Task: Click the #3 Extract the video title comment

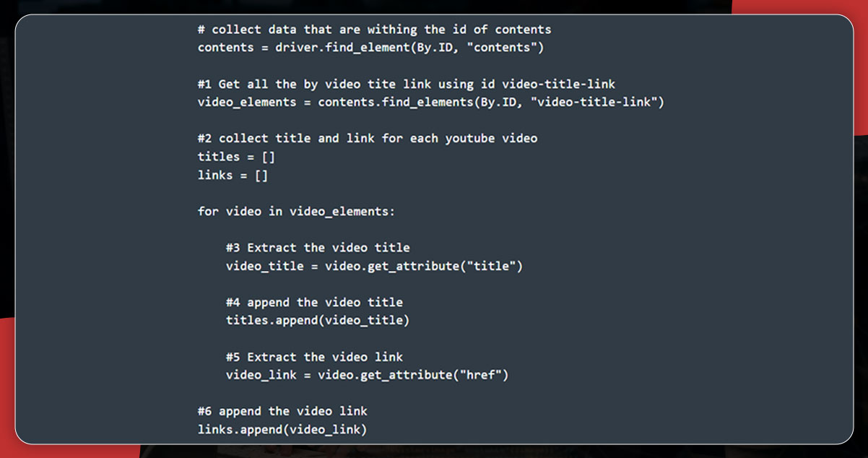Action: pyautogui.click(x=318, y=247)
